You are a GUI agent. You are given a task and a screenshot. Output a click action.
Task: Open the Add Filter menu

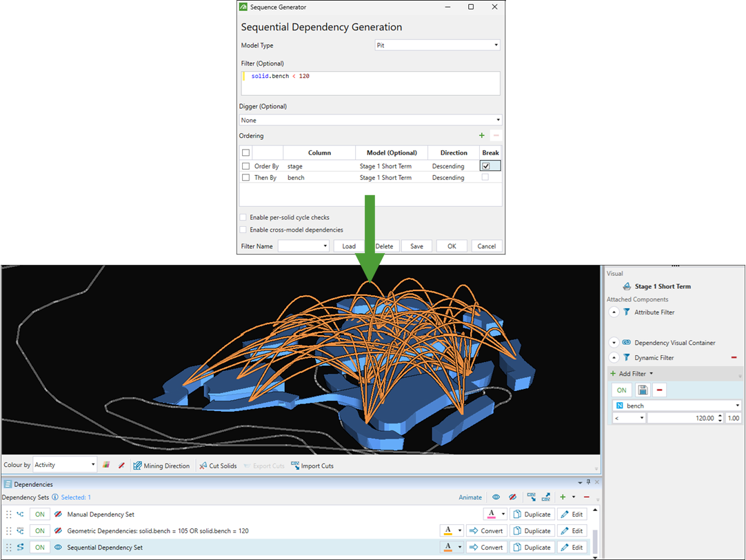point(632,374)
